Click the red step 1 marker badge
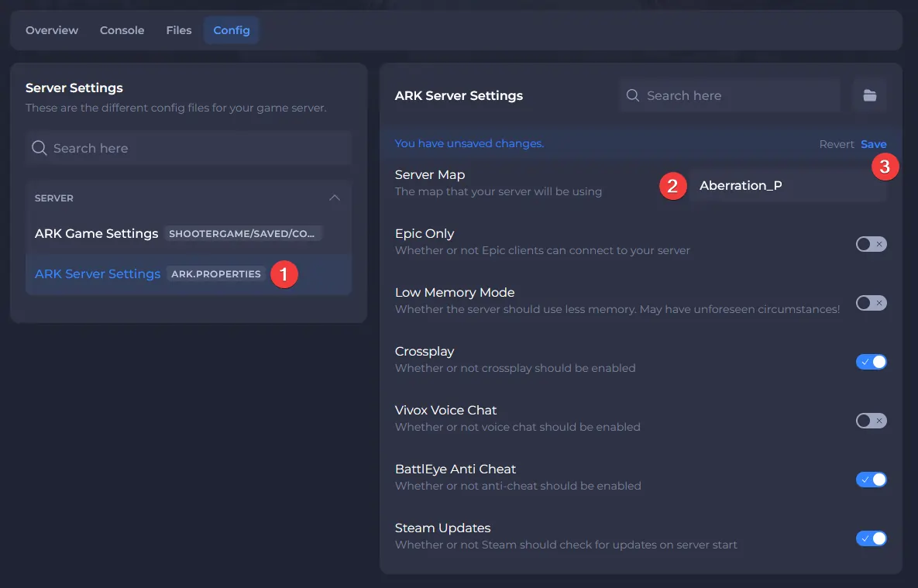The height and width of the screenshot is (588, 918). [284, 274]
